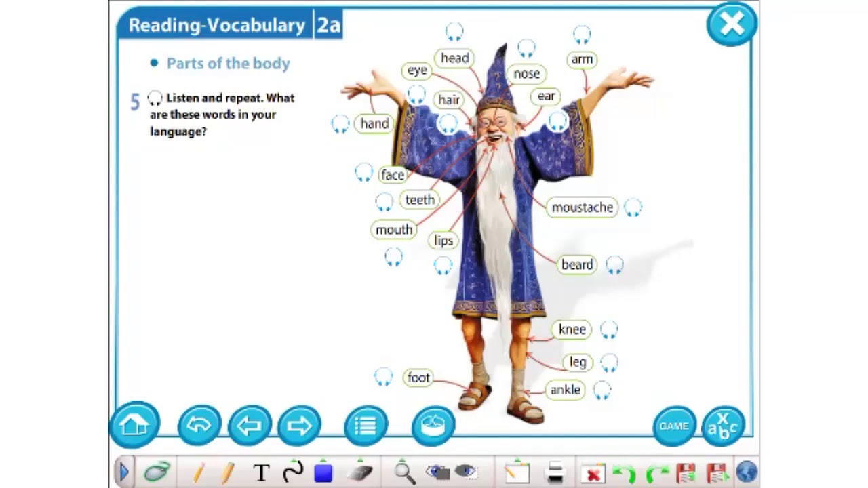The height and width of the screenshot is (488, 868).
Task: Open the abc vocabulary button
Action: click(x=723, y=426)
